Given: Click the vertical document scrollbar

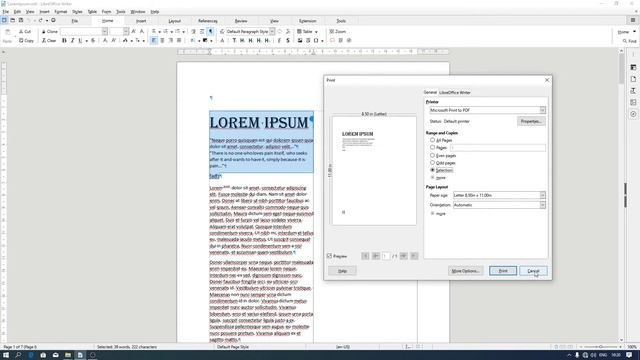Looking at the screenshot, I should click(x=621, y=196).
